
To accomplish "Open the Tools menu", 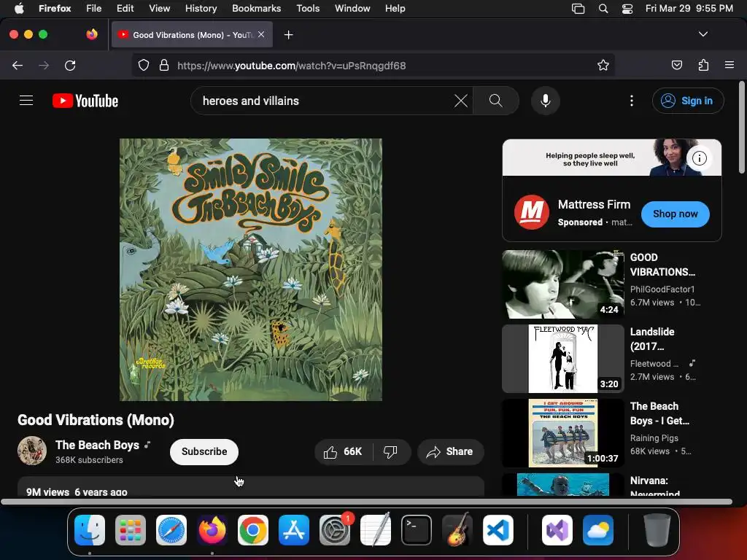I will [x=308, y=8].
